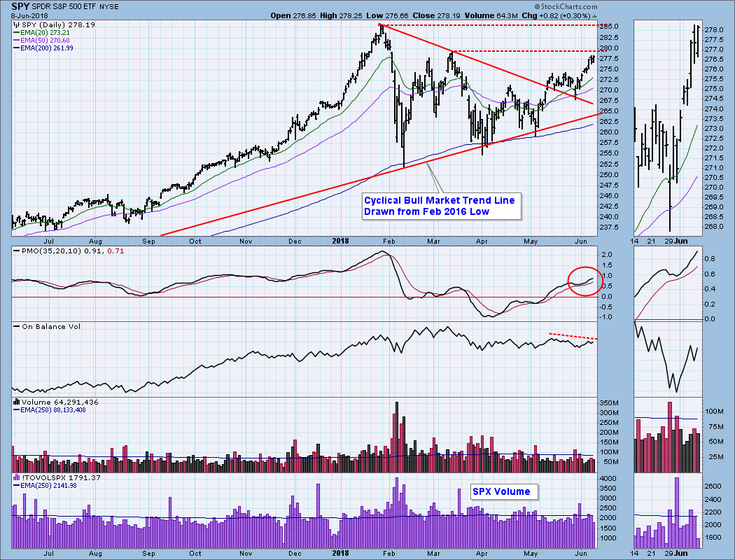
Task: Click the 285.0 price axis label
Action: click(610, 27)
